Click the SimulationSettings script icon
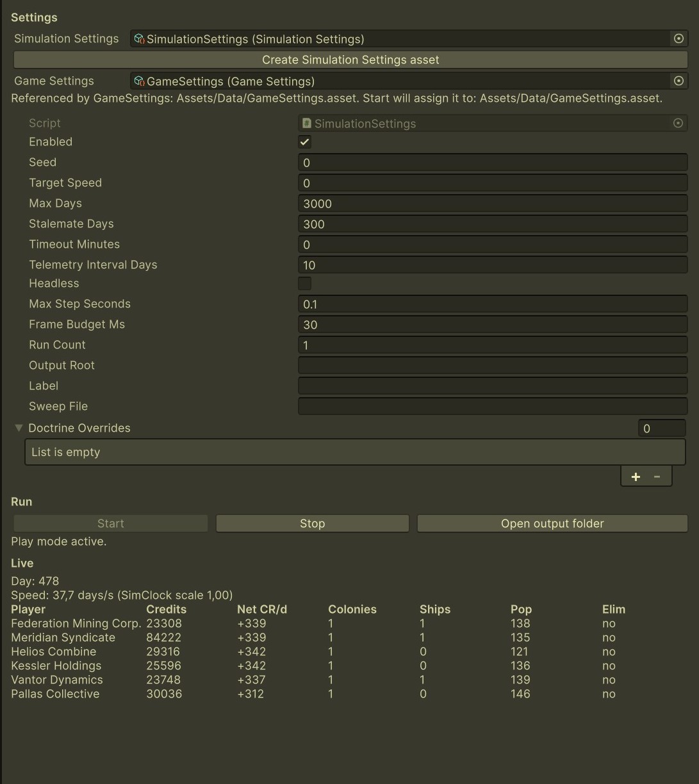699x784 pixels. [307, 123]
